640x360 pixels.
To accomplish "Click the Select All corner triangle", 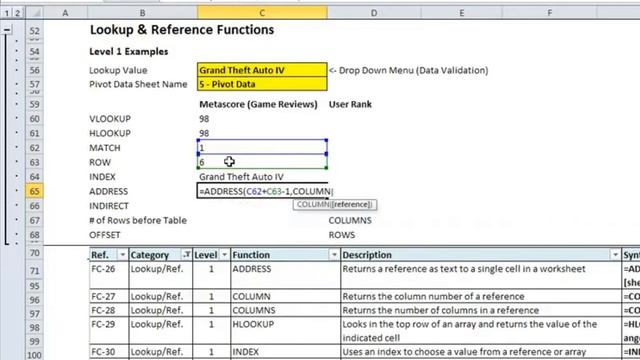I will point(35,13).
